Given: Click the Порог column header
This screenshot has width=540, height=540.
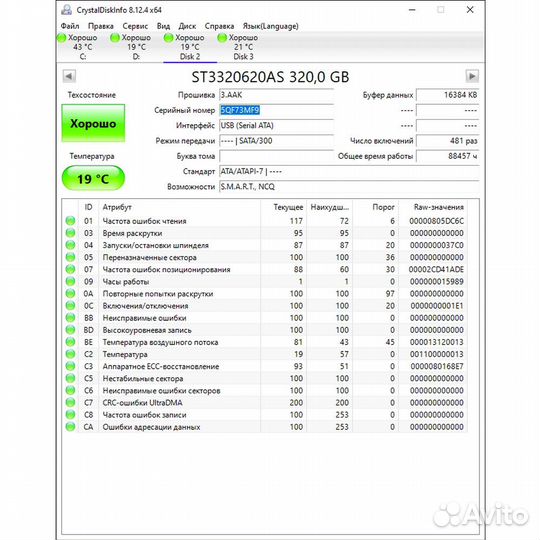Looking at the screenshot, I should pyautogui.click(x=376, y=207).
